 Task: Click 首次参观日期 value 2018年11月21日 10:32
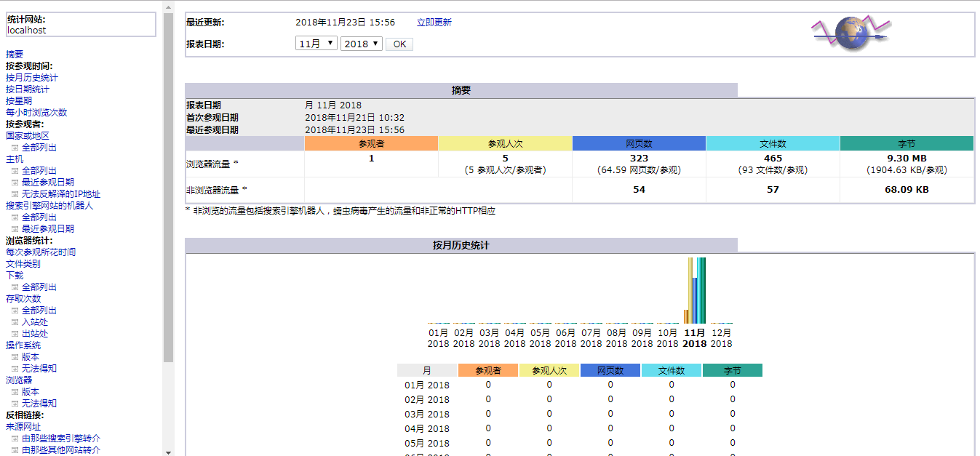[354, 118]
